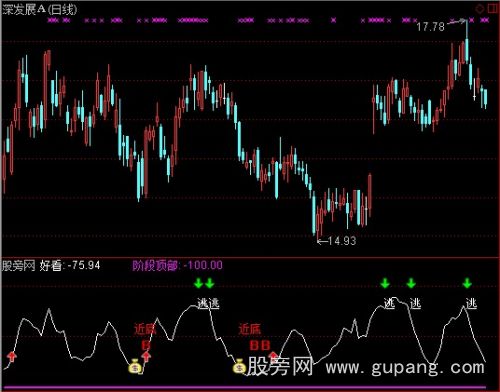Screen dimensions: 500x392
Task: Click the indicator reading 好看: -75.94
Action: 70,266
